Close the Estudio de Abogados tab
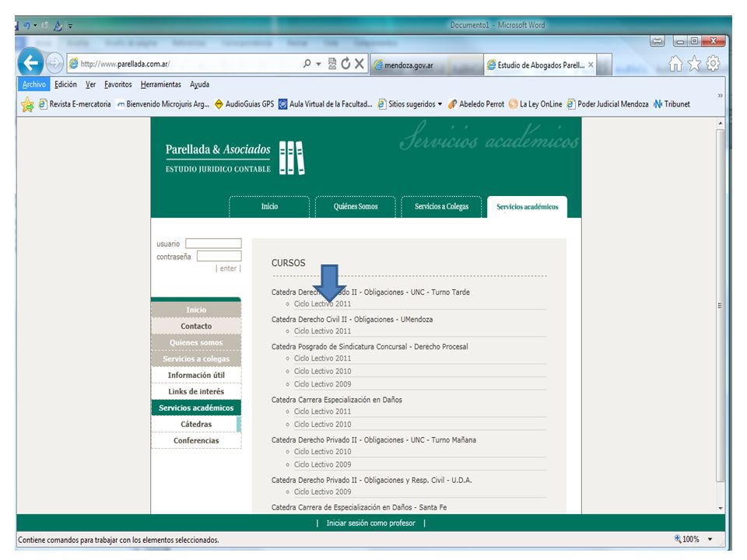This screenshot has height=560, width=747. click(x=591, y=65)
